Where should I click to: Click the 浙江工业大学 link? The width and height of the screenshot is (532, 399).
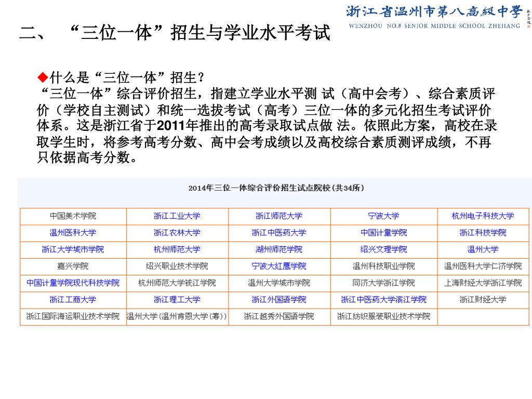pos(177,216)
